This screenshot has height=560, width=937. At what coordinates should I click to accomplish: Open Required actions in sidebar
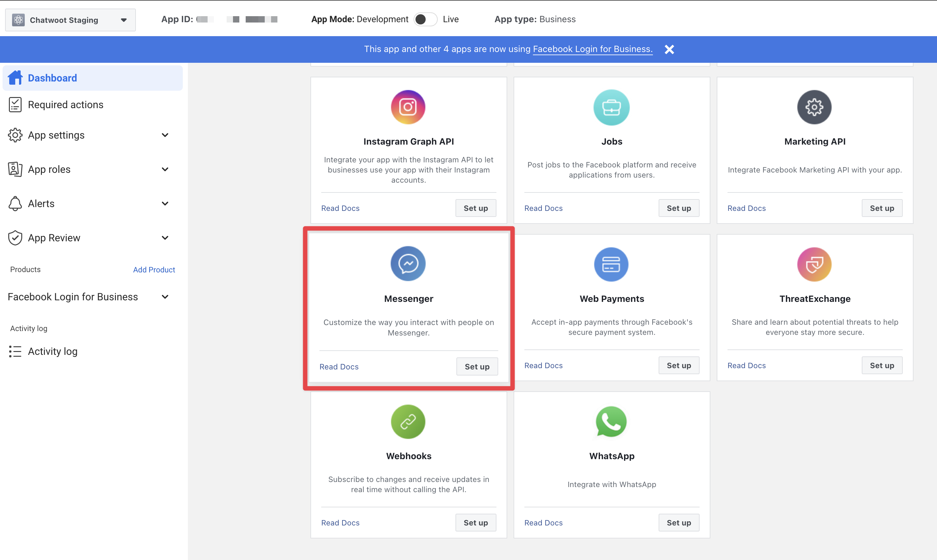tap(65, 105)
